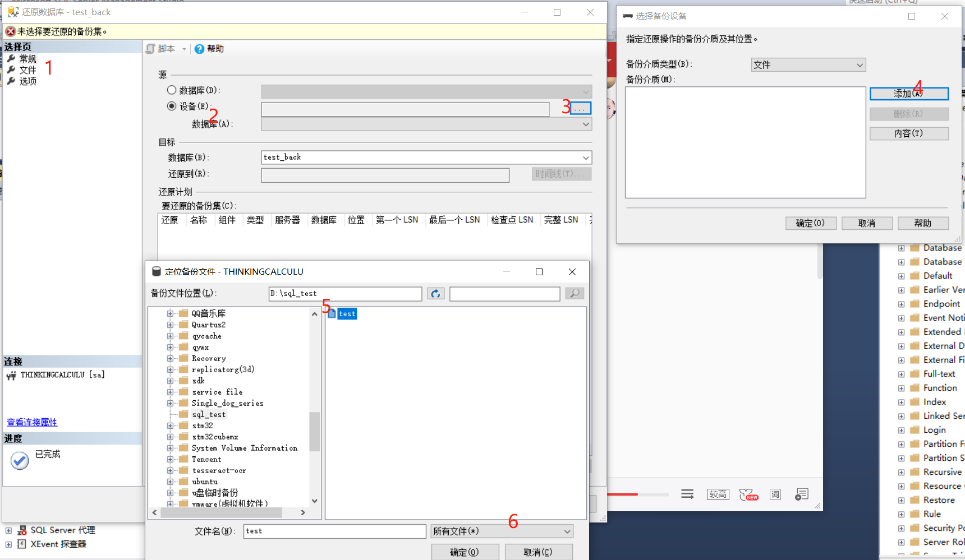Click the lyrics 词 icon in bottom bar

(x=775, y=494)
